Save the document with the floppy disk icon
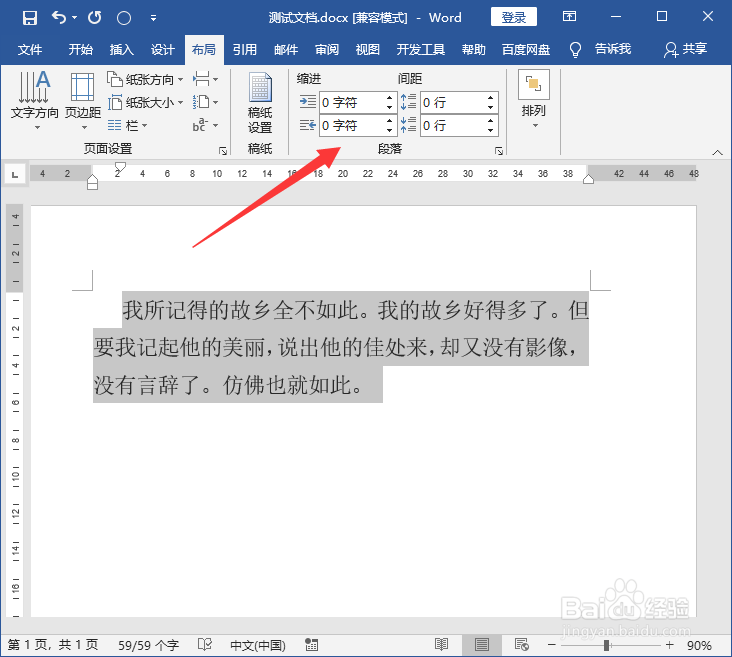The image size is (732, 657). [30, 18]
